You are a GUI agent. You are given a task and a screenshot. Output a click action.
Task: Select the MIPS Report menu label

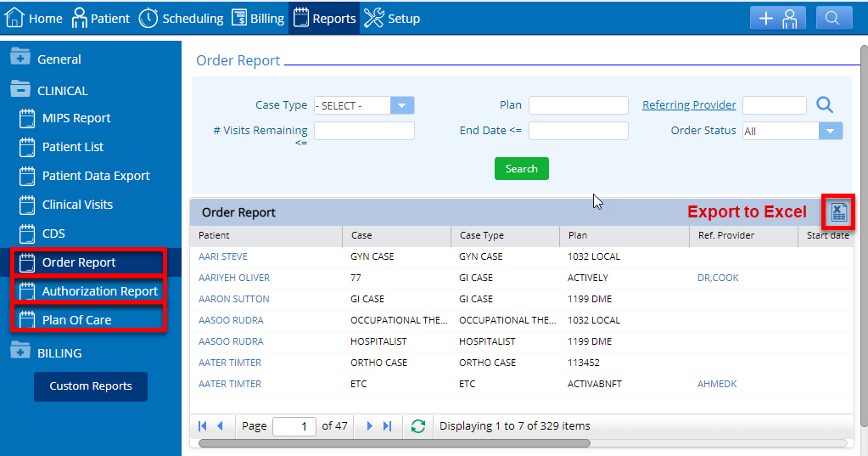tap(76, 118)
